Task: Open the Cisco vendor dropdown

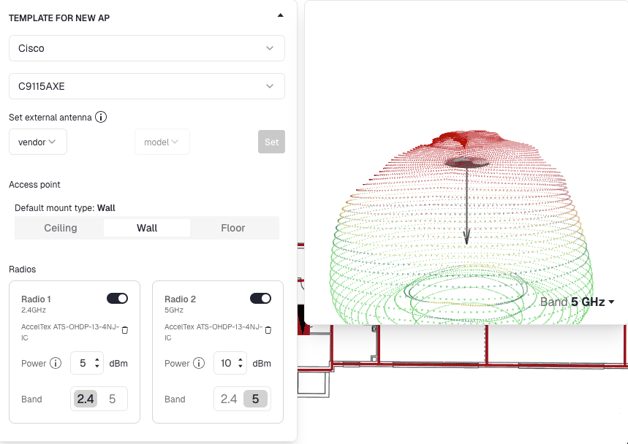Action: click(x=146, y=48)
